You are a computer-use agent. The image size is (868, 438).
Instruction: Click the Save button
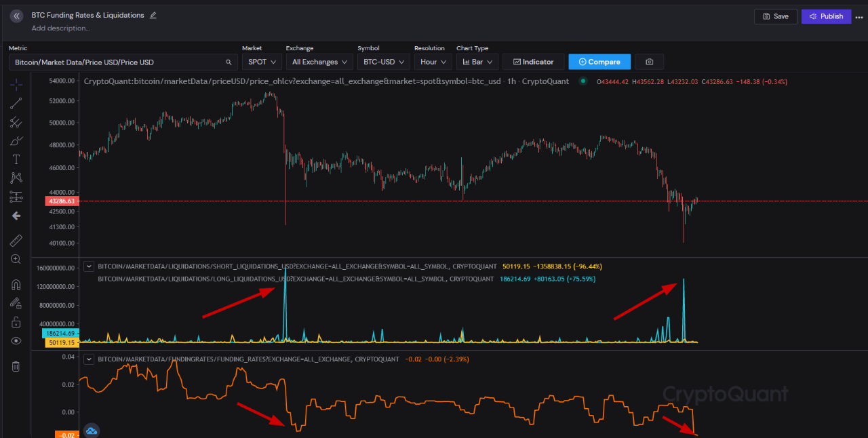point(776,16)
